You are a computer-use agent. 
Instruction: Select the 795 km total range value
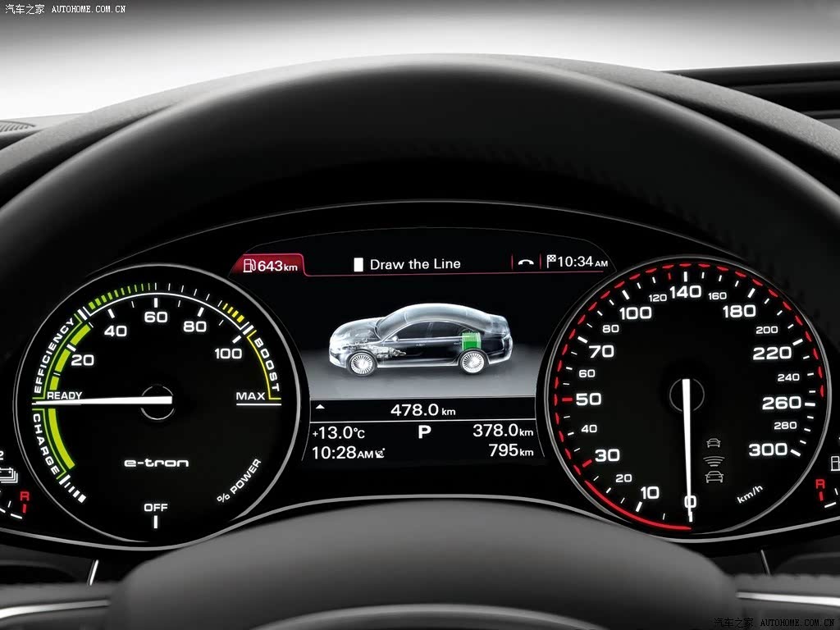511,450
